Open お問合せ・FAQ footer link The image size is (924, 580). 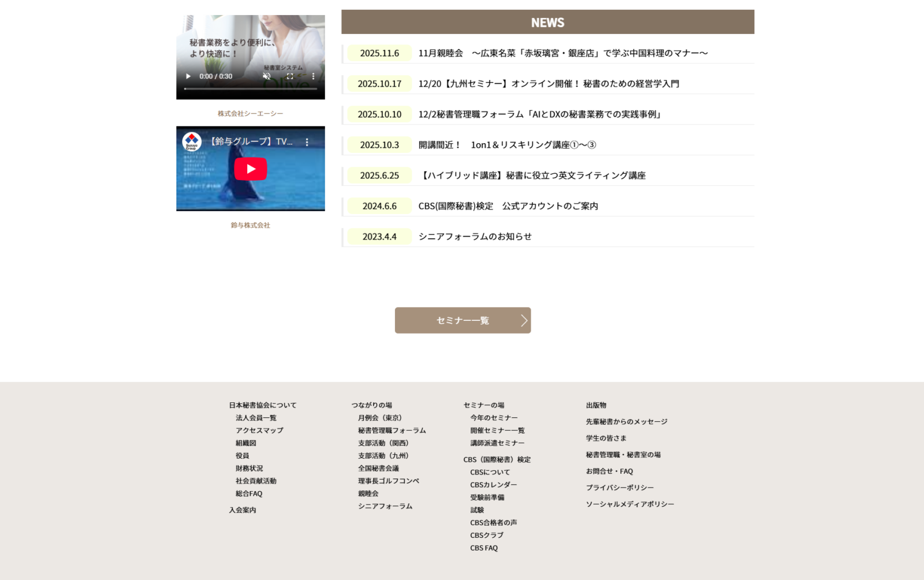[609, 472]
